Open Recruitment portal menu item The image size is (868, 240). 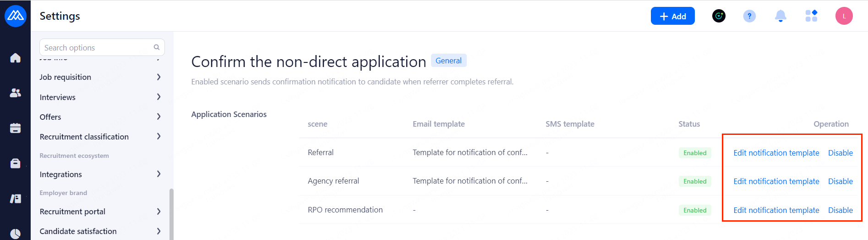pyautogui.click(x=100, y=212)
